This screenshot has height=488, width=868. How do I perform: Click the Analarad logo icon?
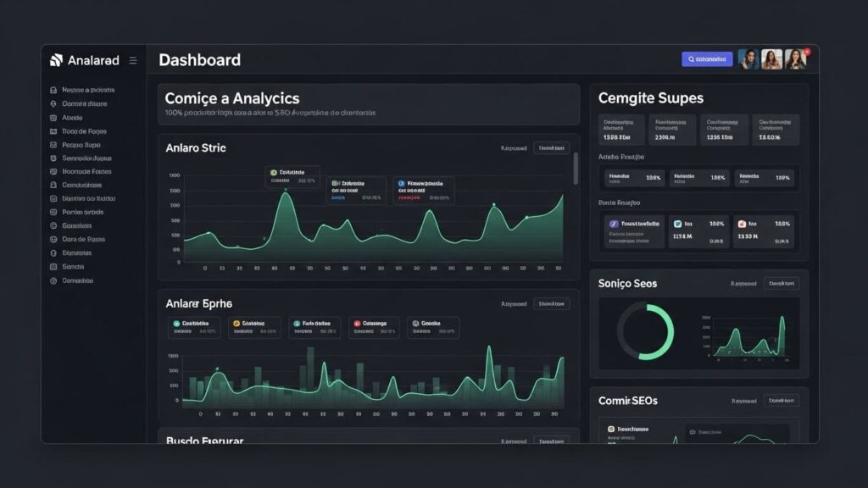click(57, 60)
